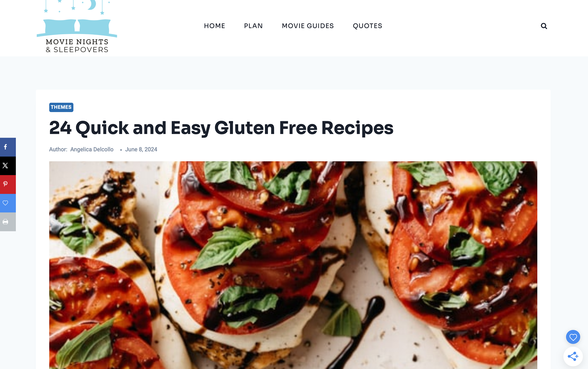Open the QUOTES menu item
Viewport: 588px width, 369px height.
(x=367, y=26)
